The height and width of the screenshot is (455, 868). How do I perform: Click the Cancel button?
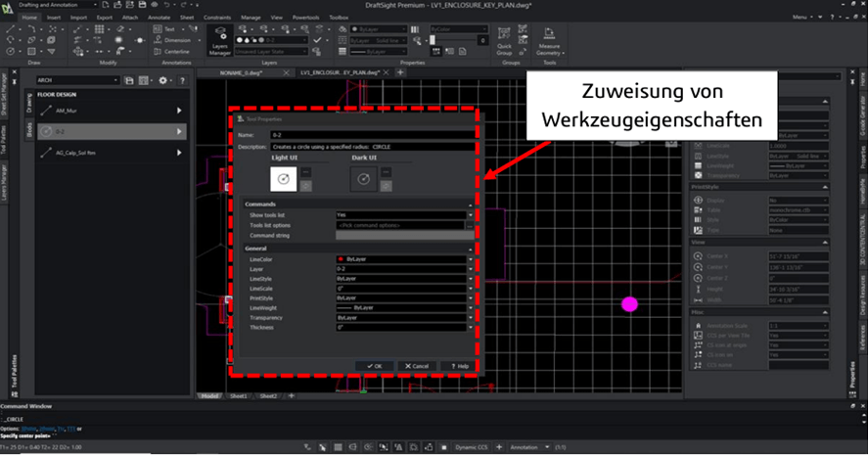(x=415, y=366)
